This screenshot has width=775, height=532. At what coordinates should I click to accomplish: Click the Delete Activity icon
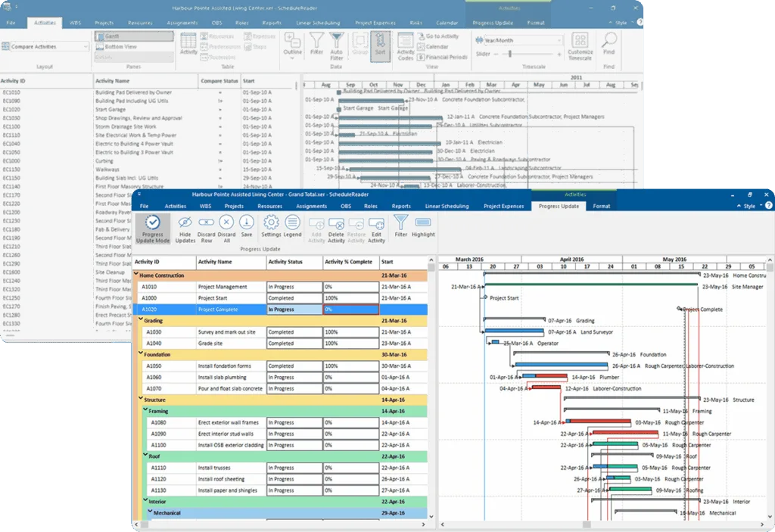pyautogui.click(x=336, y=229)
